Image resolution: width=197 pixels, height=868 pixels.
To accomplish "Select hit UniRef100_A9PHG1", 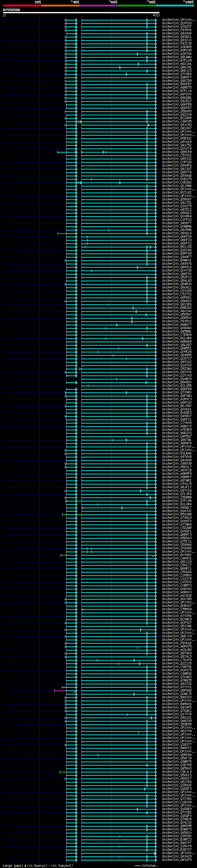I will pyautogui.click(x=177, y=297).
